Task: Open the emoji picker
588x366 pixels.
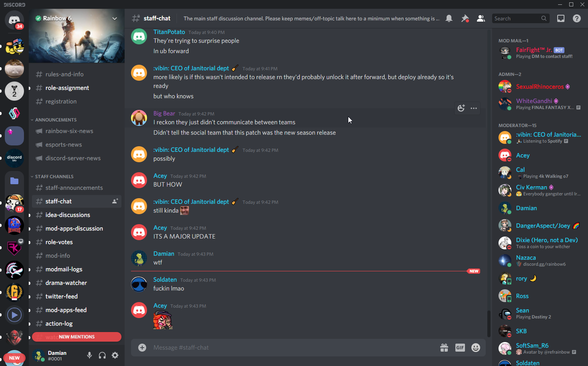Action: coord(476,348)
